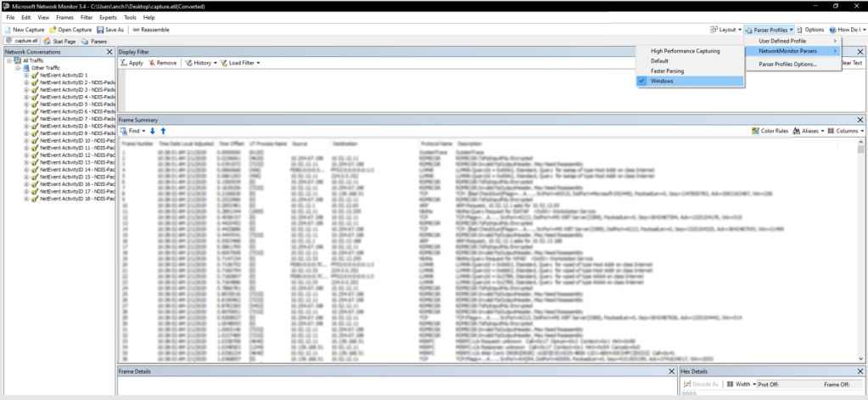The height and width of the screenshot is (400, 868).
Task: Select High Performance Capturing profile
Action: pos(685,51)
